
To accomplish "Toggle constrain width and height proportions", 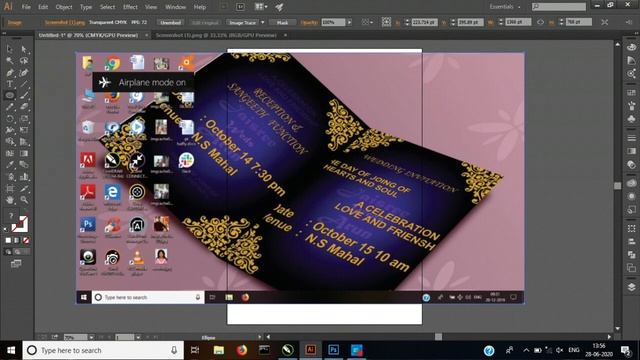I will coord(540,22).
